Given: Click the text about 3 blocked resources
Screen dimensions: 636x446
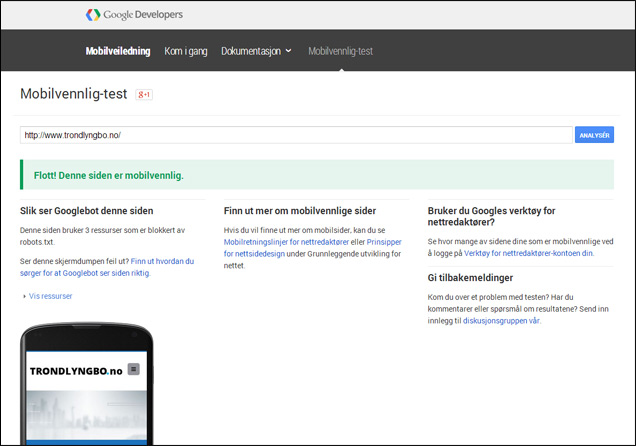Looking at the screenshot, I should coord(102,236).
